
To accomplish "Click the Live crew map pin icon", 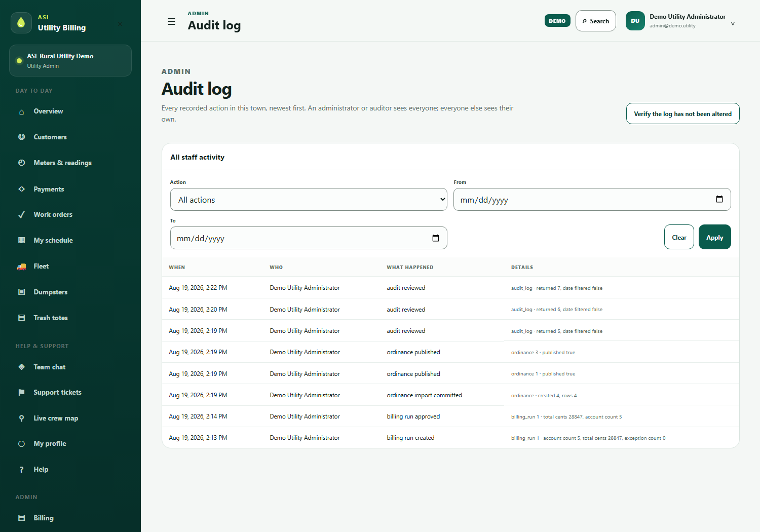I will click(x=21, y=418).
